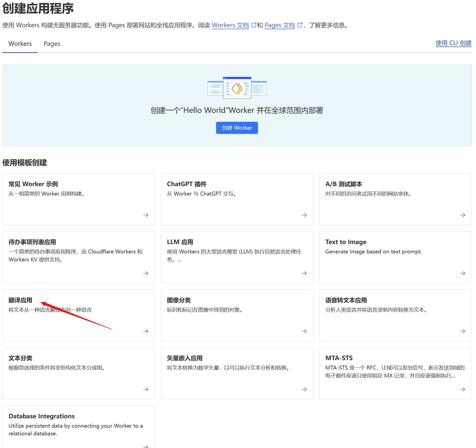This screenshot has width=476, height=448.
Task: Open the 矢量嵌入应用 template card title
Action: coord(185,358)
